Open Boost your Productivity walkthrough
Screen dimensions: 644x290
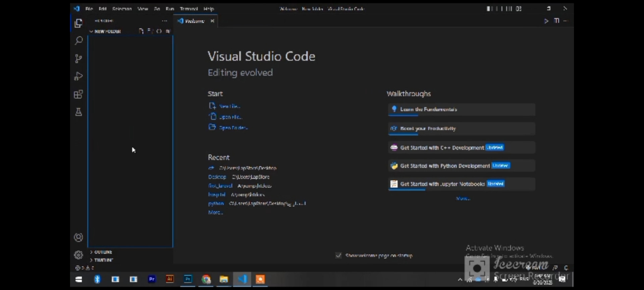coord(462,129)
